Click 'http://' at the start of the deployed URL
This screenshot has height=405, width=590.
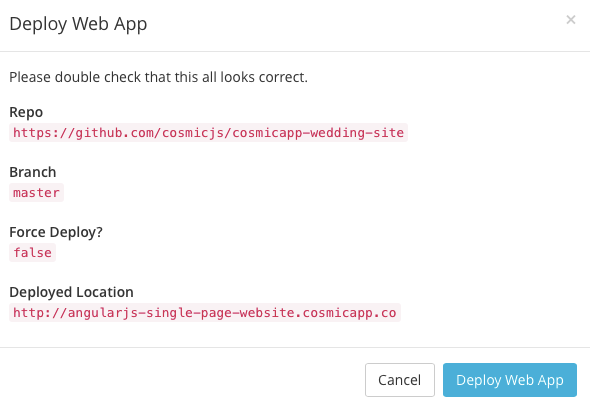[x=40, y=313]
